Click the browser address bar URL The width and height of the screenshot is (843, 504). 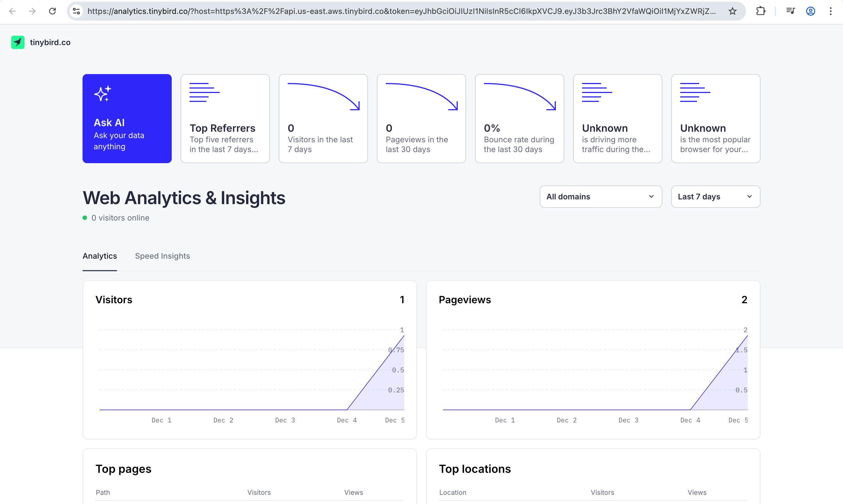pos(401,11)
